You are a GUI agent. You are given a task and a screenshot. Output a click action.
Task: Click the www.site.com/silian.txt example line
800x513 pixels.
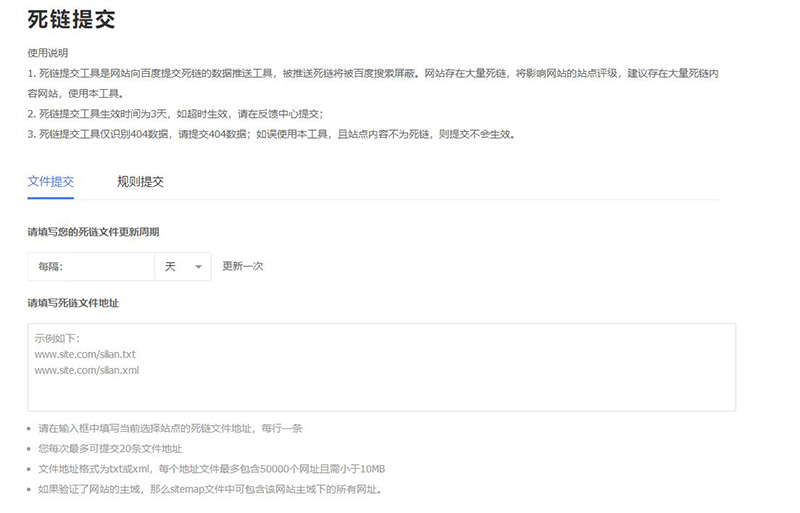point(85,354)
